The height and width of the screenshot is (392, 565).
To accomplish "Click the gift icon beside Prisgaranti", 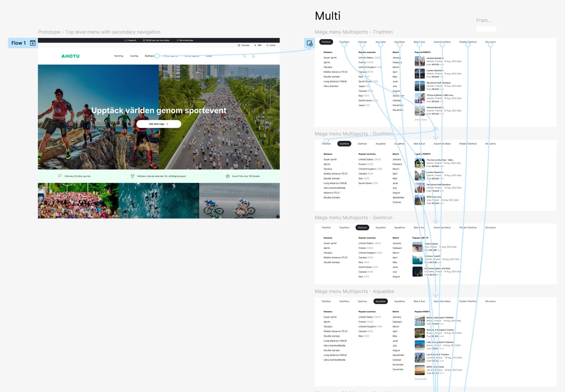I will pos(126,40).
